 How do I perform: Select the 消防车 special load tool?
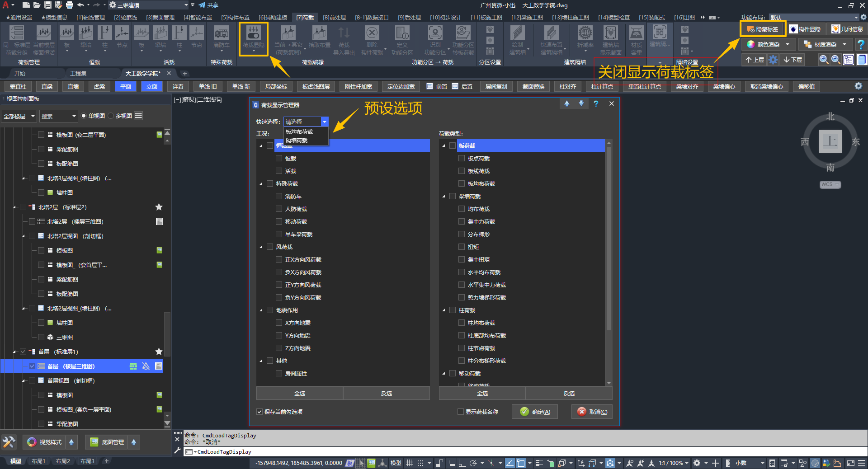[x=221, y=37]
